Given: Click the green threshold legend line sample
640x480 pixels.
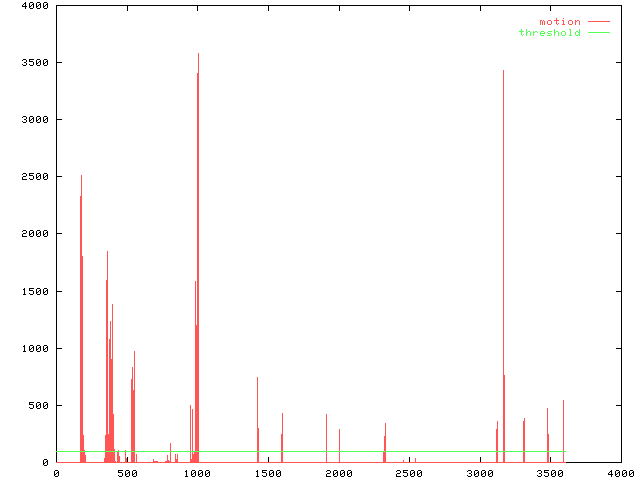Looking at the screenshot, I should (599, 33).
